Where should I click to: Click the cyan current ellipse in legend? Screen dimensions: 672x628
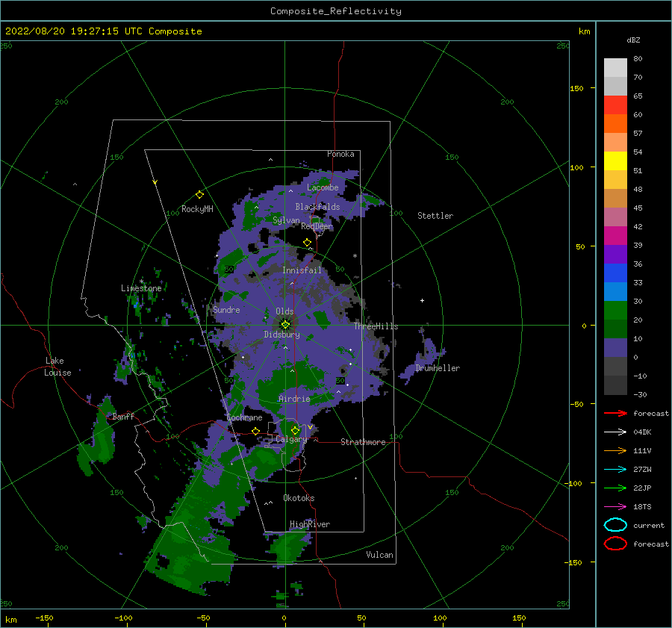615,525
